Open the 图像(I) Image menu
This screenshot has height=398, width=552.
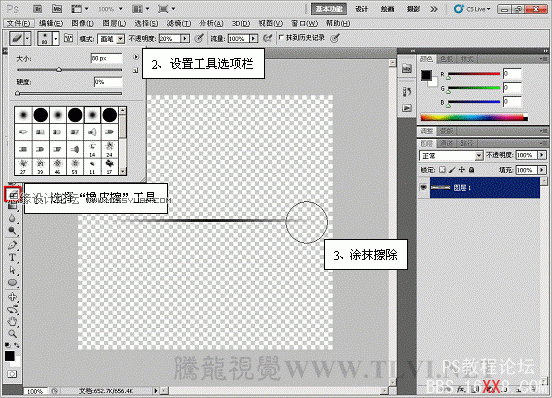pos(82,23)
